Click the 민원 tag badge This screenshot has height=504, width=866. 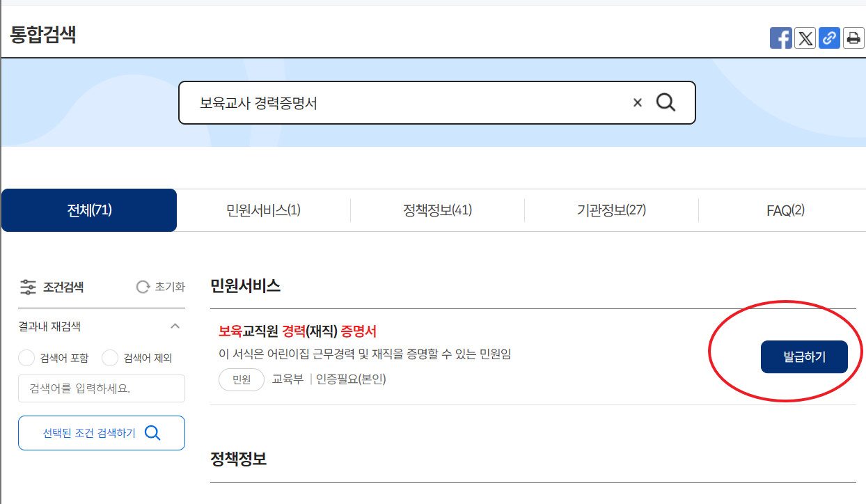click(x=242, y=379)
